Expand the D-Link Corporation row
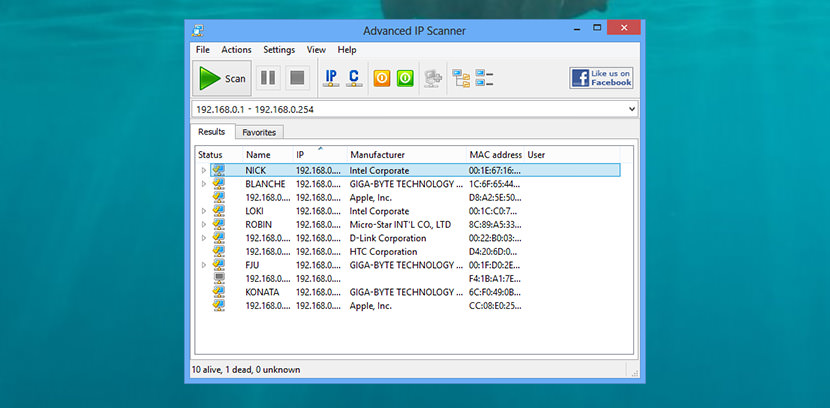The image size is (830, 408). point(204,238)
